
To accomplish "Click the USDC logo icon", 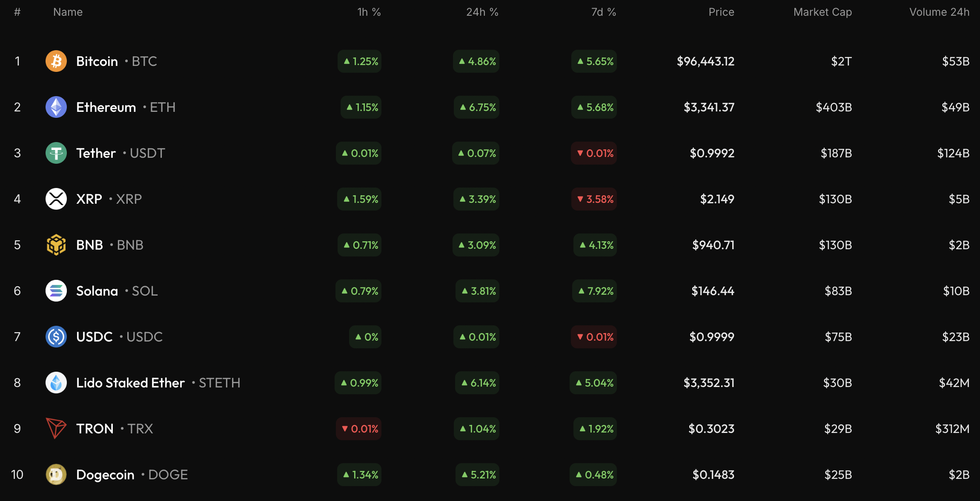I will (56, 337).
